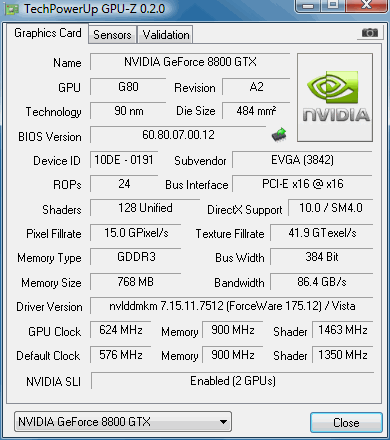The image size is (390, 440).
Task: Click the 'Device ID' label
Action: tap(57, 161)
